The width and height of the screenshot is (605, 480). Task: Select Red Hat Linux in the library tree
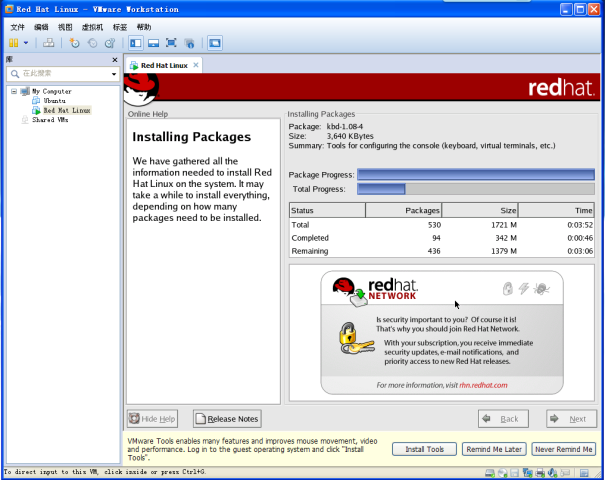[67, 110]
